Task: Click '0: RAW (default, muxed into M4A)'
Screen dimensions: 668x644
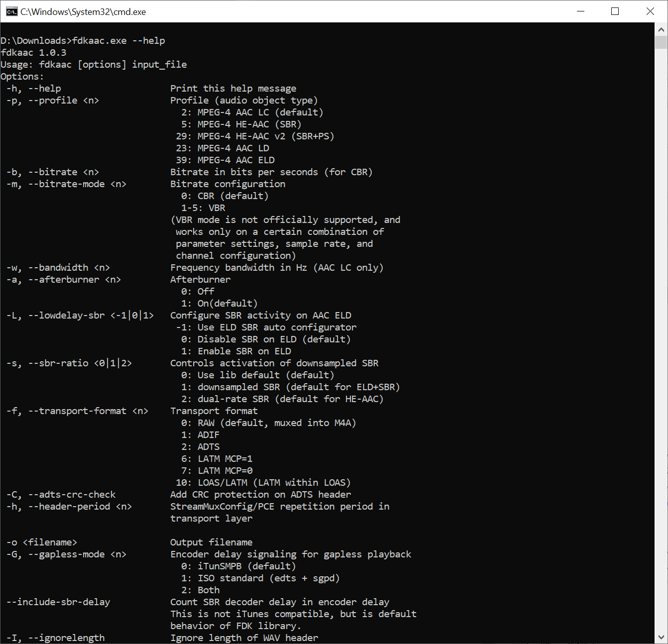Action: click(269, 423)
